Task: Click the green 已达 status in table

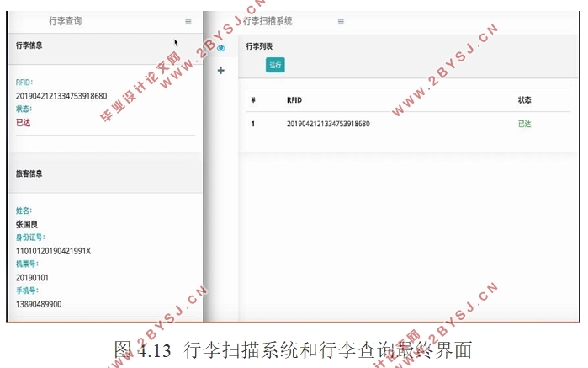Action: pyautogui.click(x=525, y=124)
